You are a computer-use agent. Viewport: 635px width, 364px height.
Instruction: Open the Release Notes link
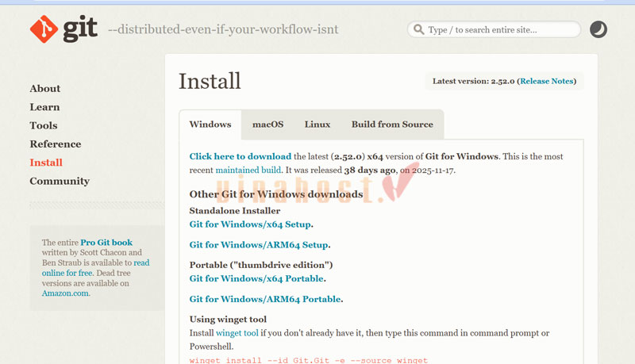[x=546, y=81]
